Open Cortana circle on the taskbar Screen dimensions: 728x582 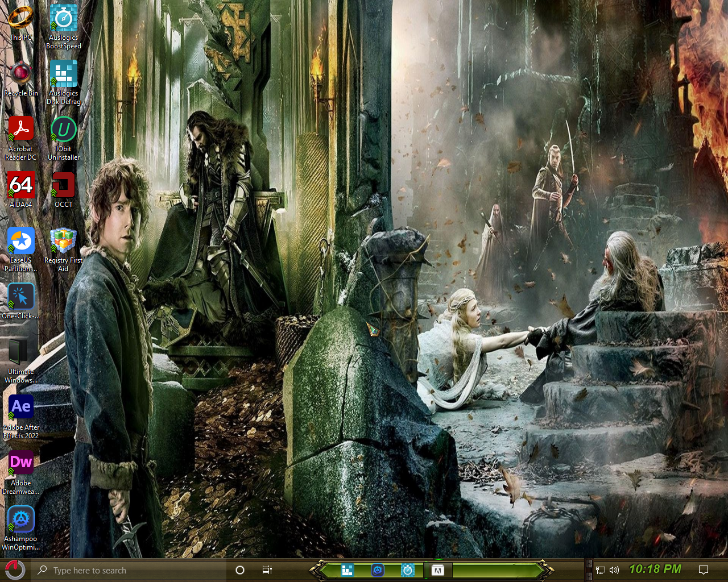240,570
